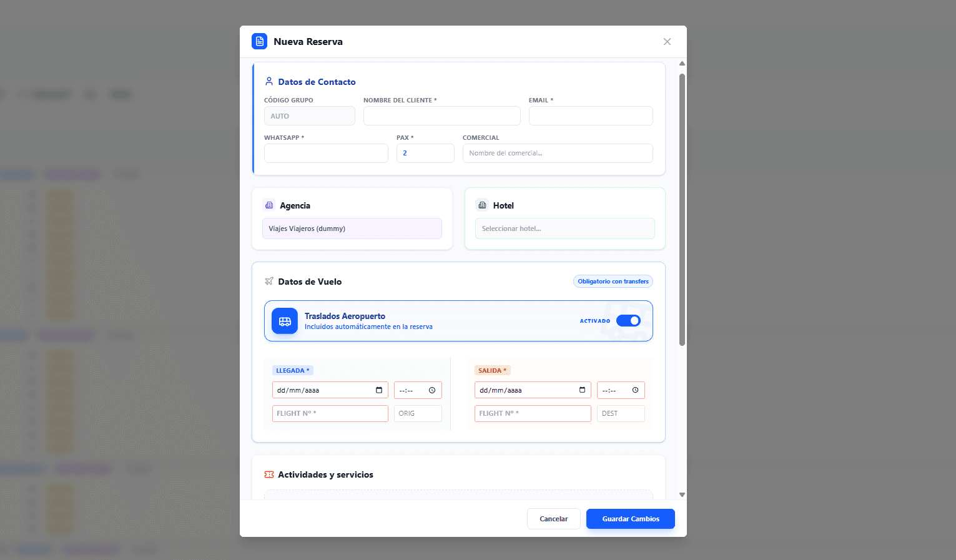Click the ticket icon beside Actividades y servicios

pos(269,474)
